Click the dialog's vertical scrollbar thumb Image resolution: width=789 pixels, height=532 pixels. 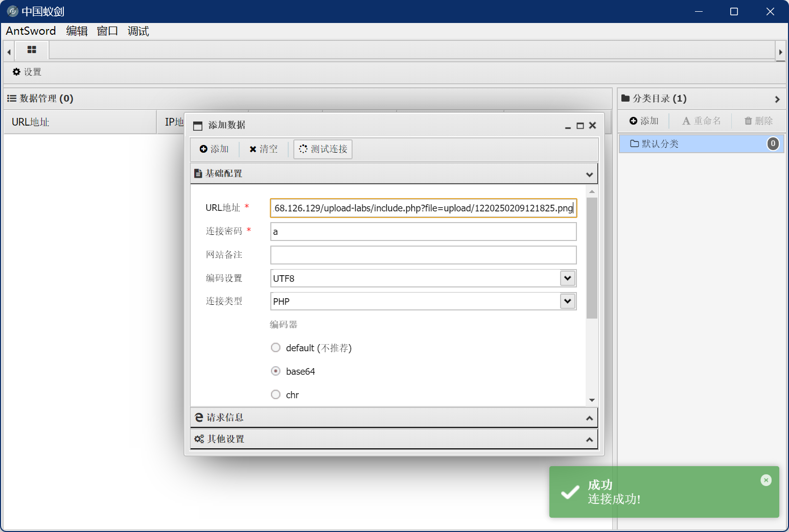click(x=592, y=258)
